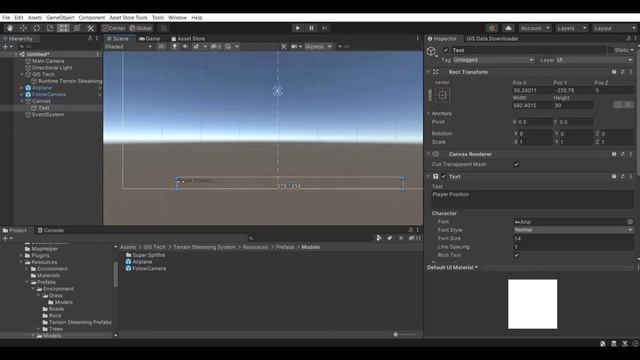Select the Hand tool
Image resolution: width=640 pixels, height=360 pixels.
tap(10, 28)
